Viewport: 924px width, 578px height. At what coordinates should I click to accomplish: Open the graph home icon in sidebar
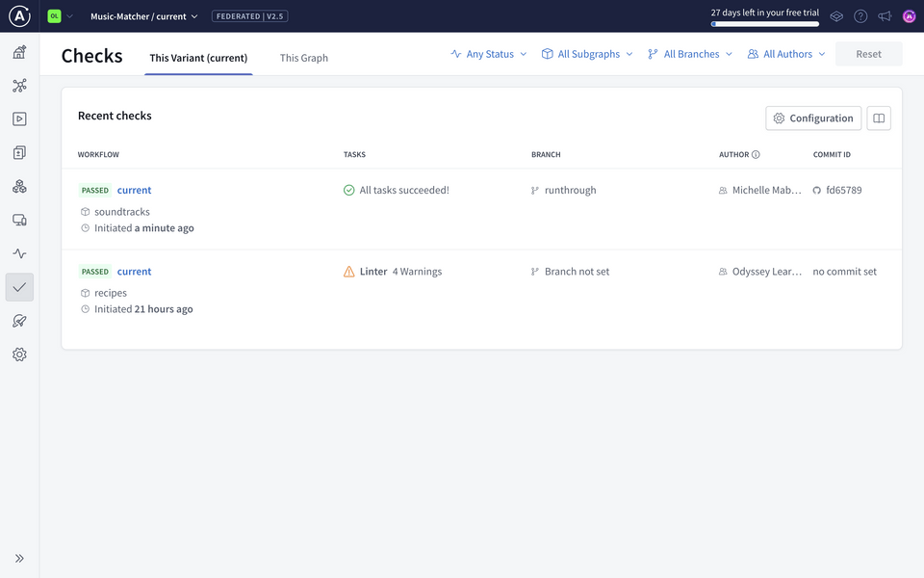click(18, 50)
